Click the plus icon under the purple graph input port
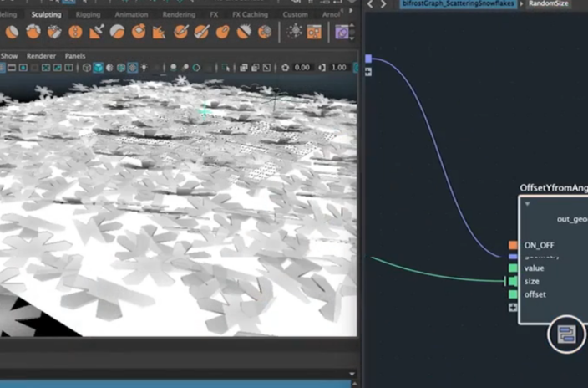The width and height of the screenshot is (588, 388). 368,72
